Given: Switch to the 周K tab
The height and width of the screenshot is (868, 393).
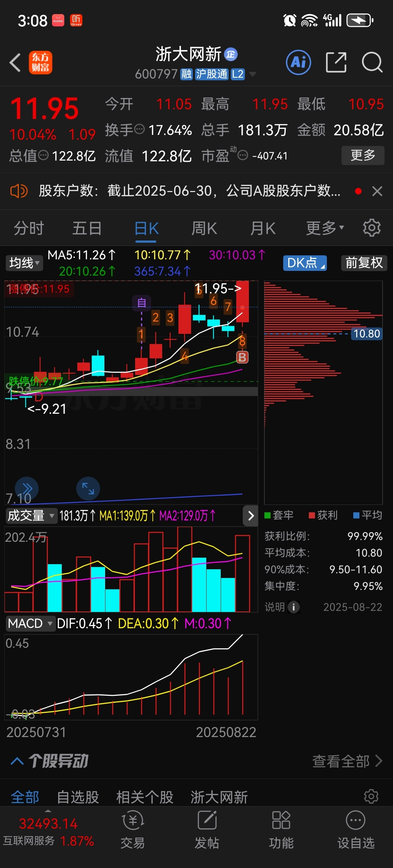Looking at the screenshot, I should [204, 229].
